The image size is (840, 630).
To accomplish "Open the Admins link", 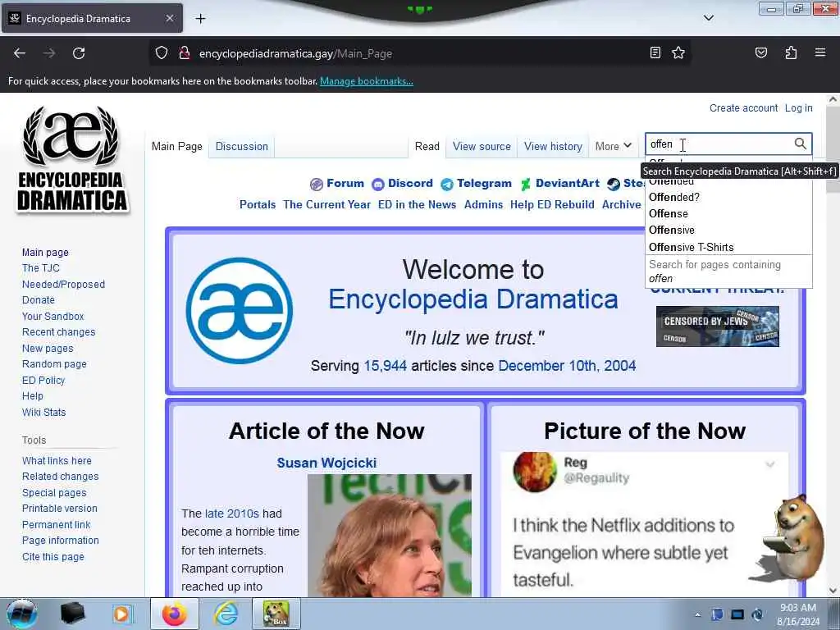I will tap(483, 204).
